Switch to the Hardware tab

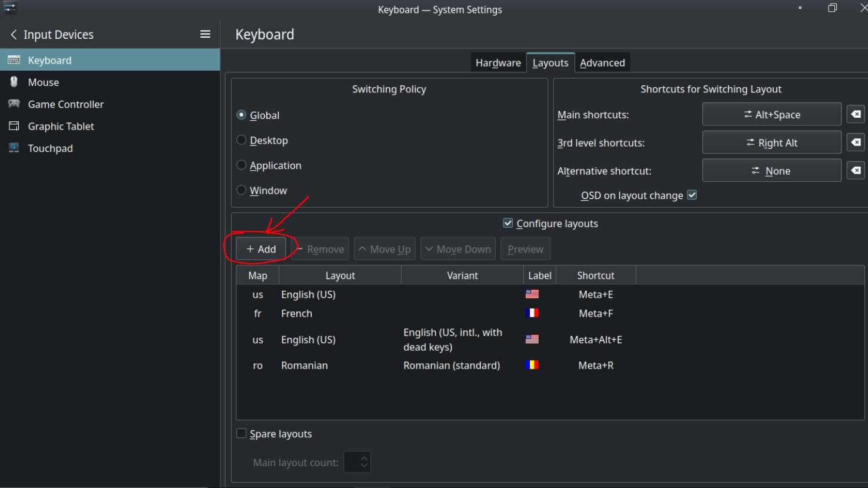pos(498,63)
